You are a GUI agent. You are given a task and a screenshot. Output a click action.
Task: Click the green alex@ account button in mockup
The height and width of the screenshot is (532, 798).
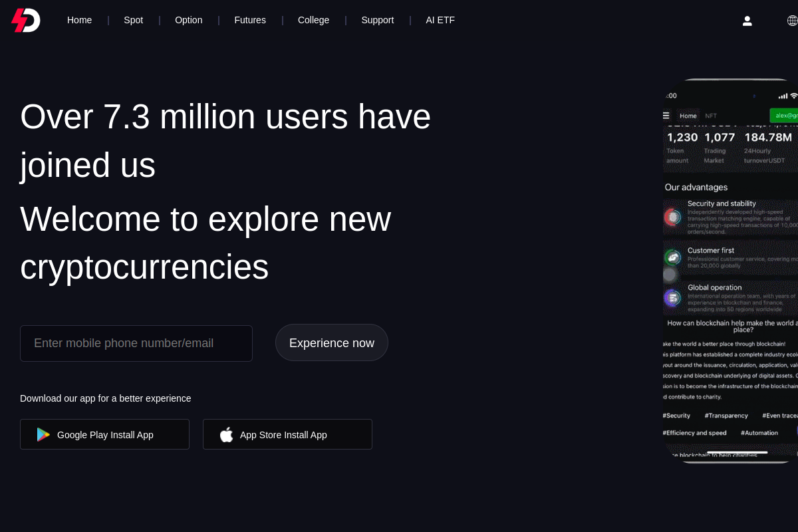point(787,114)
